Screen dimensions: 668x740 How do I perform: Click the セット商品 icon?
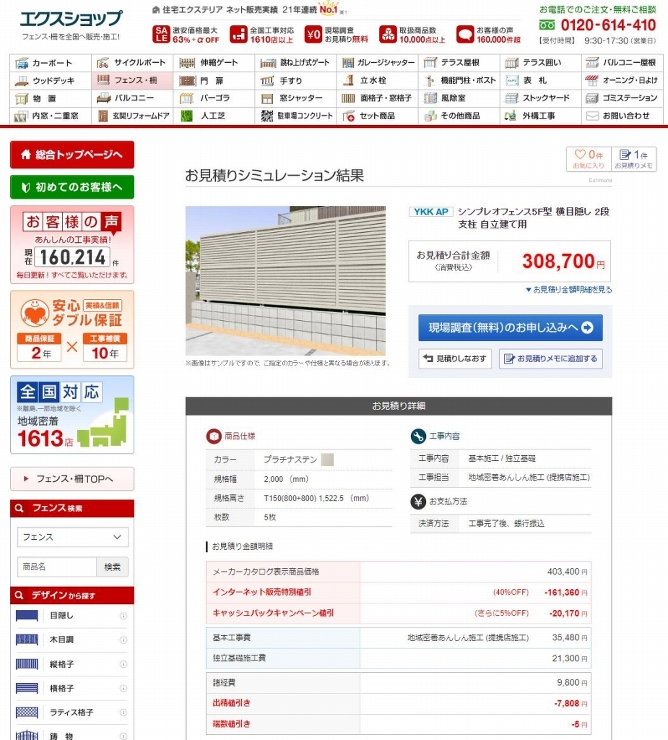[349, 116]
